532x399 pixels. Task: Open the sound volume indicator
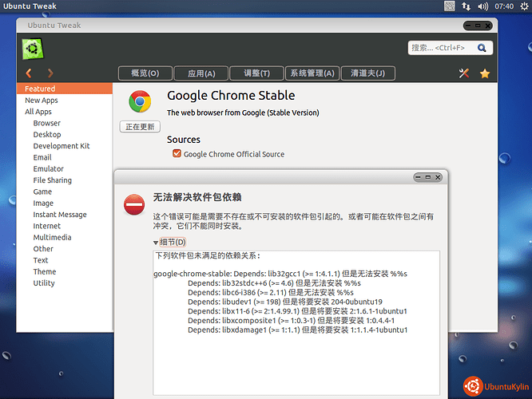482,6
